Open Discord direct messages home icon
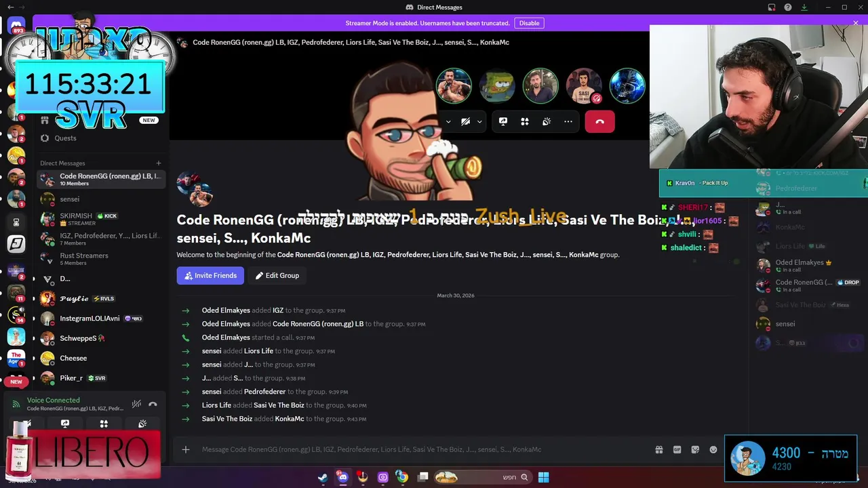 16,26
